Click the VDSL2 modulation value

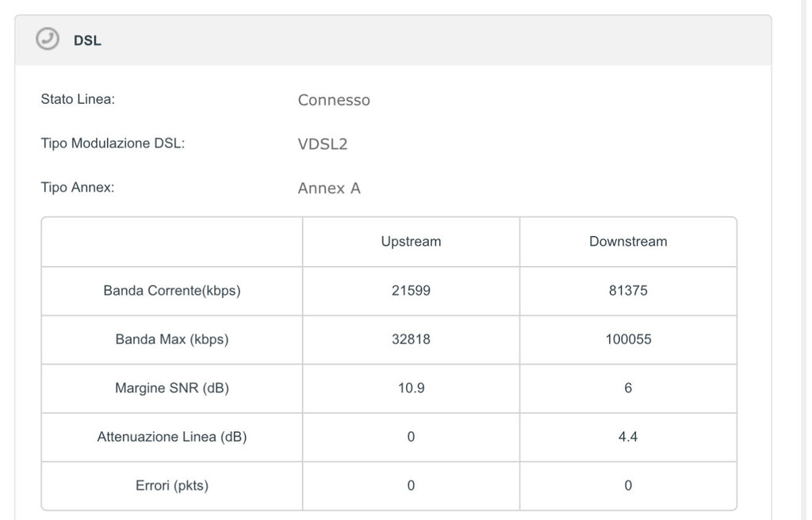click(323, 144)
